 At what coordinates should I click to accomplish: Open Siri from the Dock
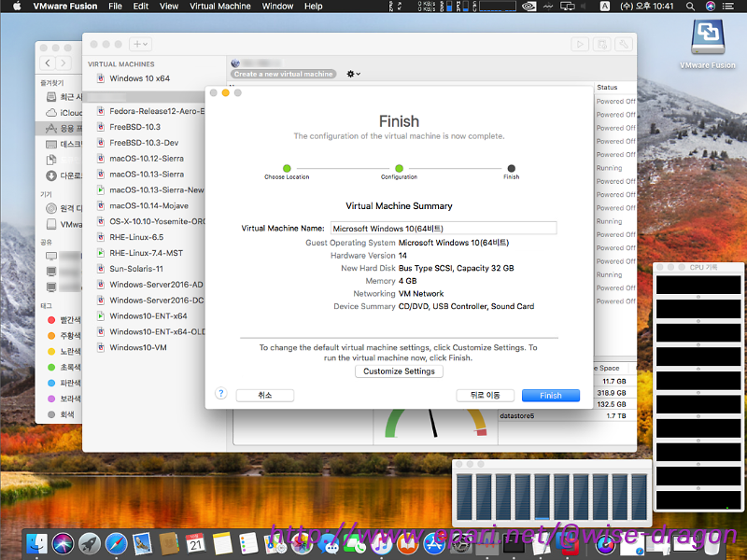(63, 544)
